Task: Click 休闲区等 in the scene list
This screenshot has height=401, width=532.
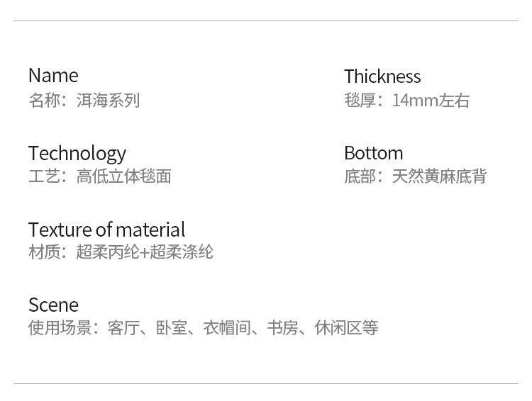Action: (346, 328)
